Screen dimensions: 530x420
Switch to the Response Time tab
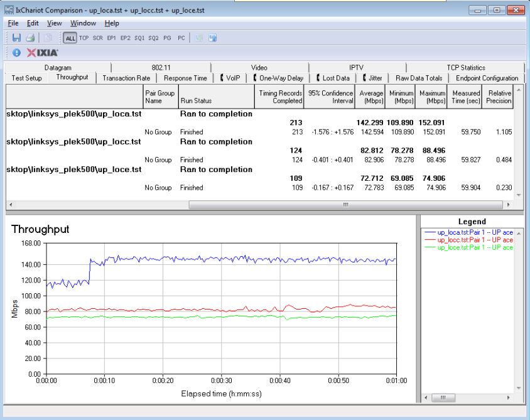coord(185,78)
